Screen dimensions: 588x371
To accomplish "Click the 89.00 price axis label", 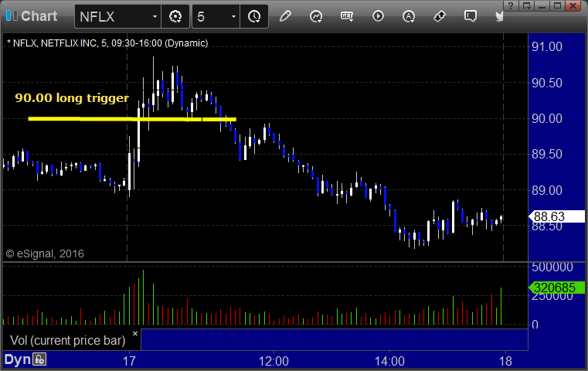I will point(547,190).
